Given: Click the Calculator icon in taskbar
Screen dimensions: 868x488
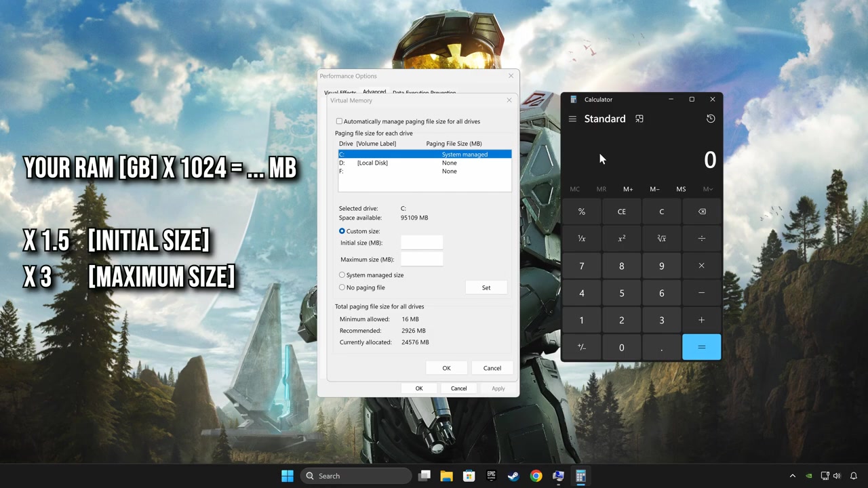Looking at the screenshot, I should tap(580, 476).
